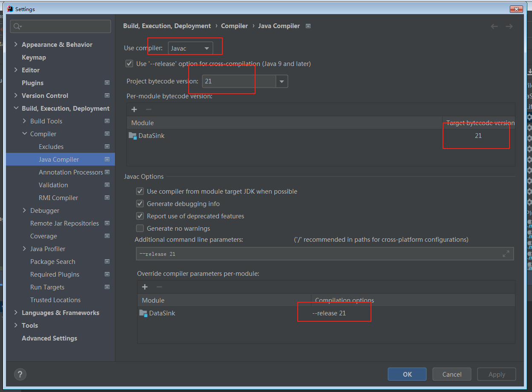The height and width of the screenshot is (392, 532).
Task: Click the search magnifier icon in settings
Action: point(17,26)
